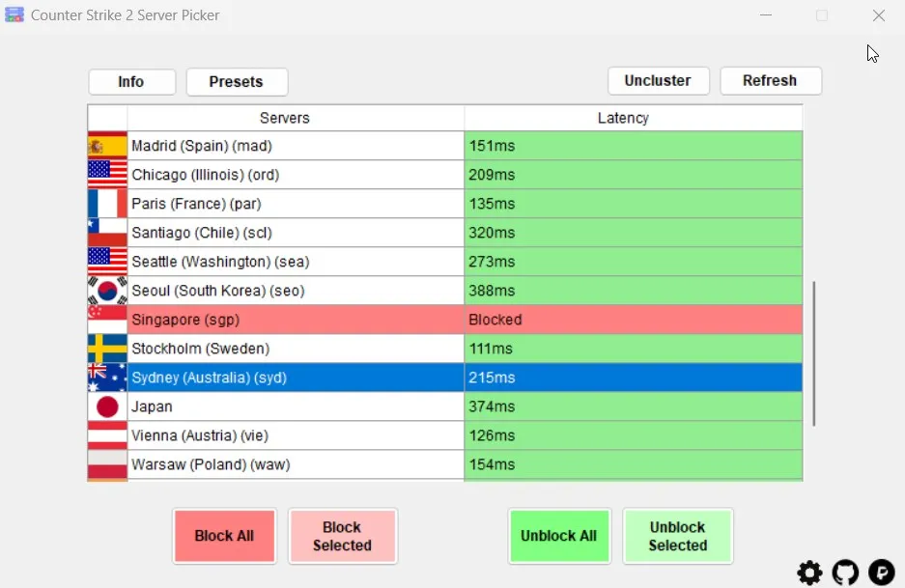Click the 388ms latency cell
The width and height of the screenshot is (905, 588).
coord(634,291)
